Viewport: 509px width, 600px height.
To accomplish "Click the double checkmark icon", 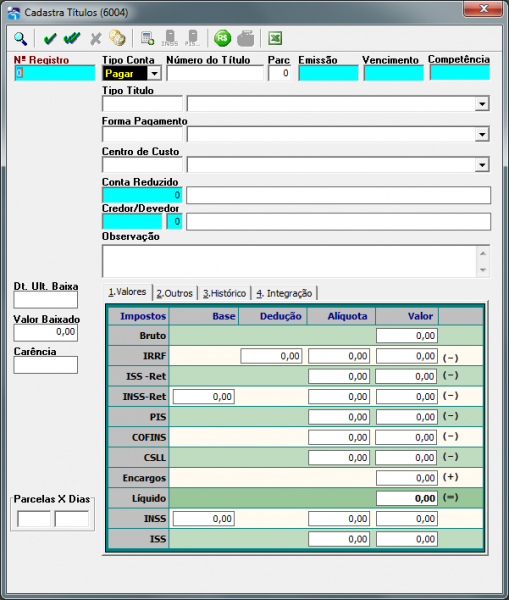I will click(x=72, y=38).
